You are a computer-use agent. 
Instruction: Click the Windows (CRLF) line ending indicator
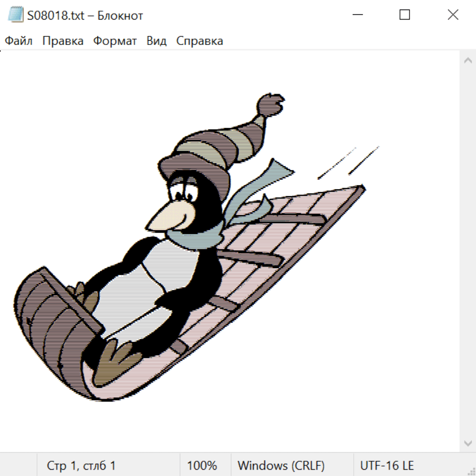pos(281,466)
